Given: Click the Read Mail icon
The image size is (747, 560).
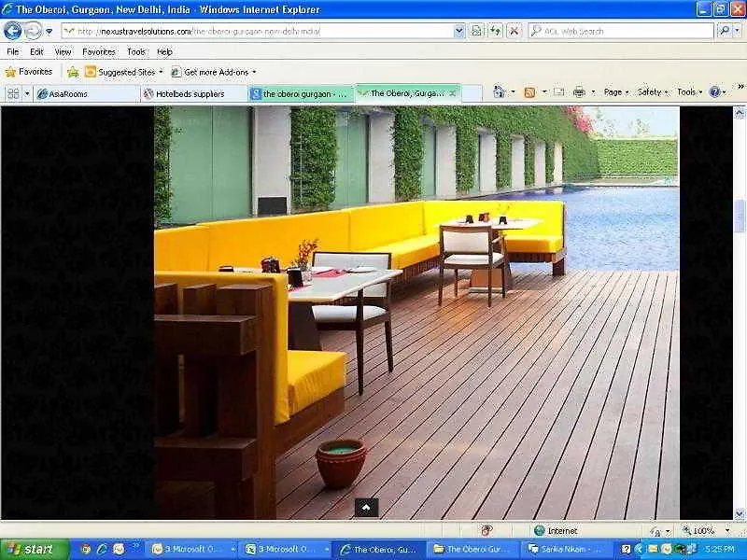Looking at the screenshot, I should click(x=558, y=91).
